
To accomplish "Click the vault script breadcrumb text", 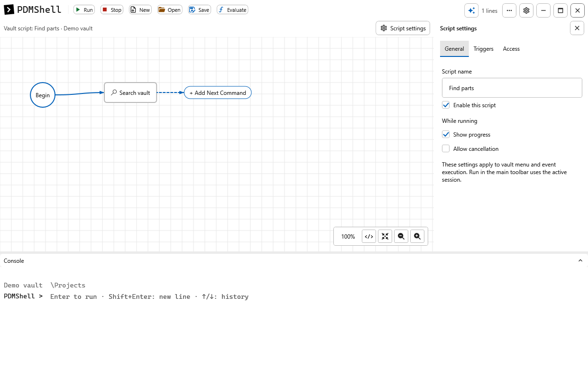I will point(48,28).
